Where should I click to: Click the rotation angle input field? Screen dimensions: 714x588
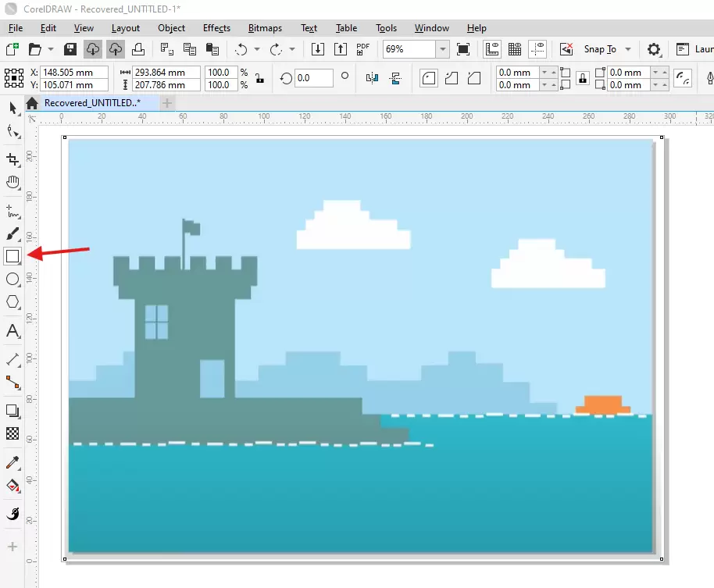coord(313,79)
